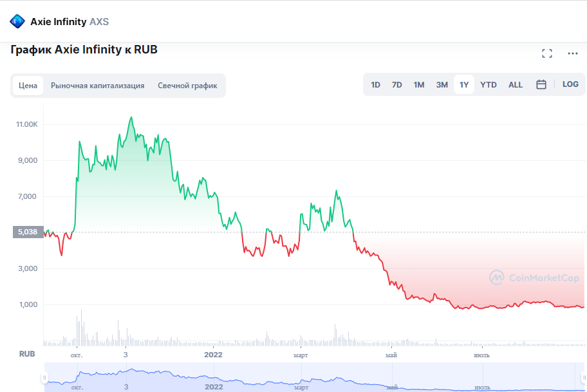Select the 3M time range

click(x=442, y=84)
